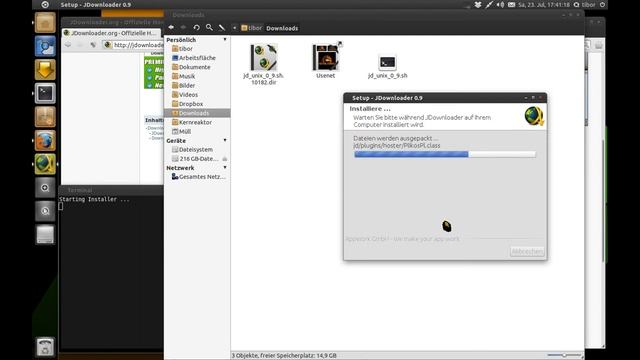This screenshot has width=640, height=360.
Task: Eject the 216 GB volume
Action: click(x=224, y=159)
